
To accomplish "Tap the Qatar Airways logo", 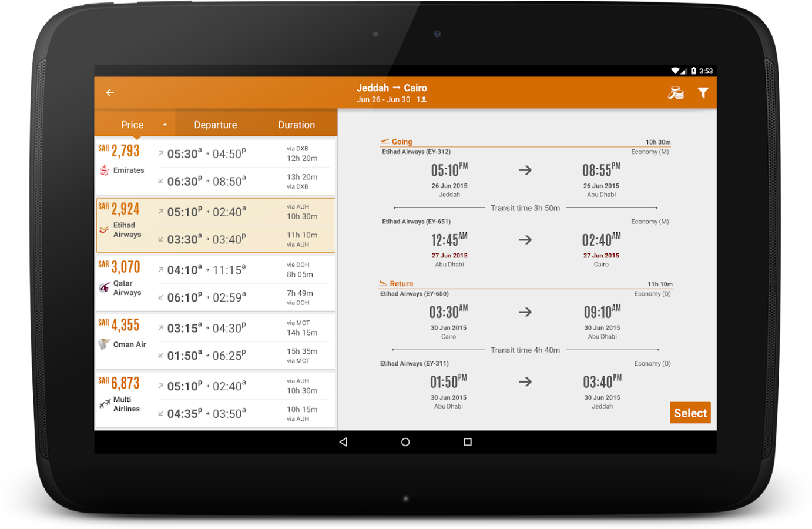I will [104, 287].
